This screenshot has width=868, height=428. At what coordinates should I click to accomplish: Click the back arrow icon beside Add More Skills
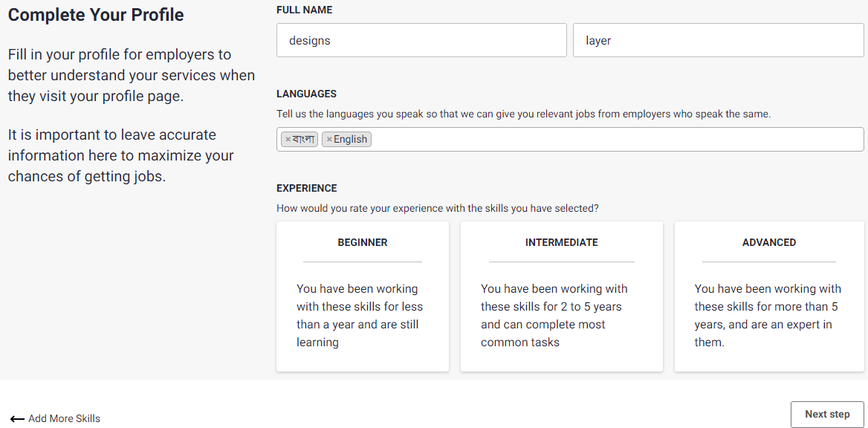[17, 419]
